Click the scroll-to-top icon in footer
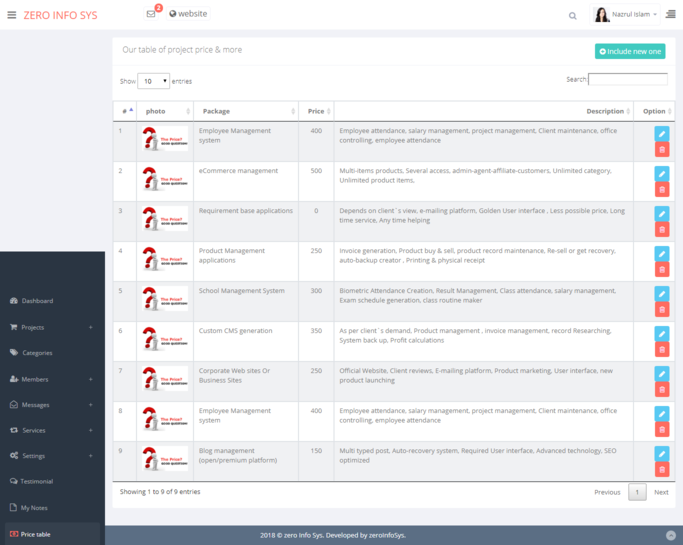The height and width of the screenshot is (545, 683). pos(670,535)
